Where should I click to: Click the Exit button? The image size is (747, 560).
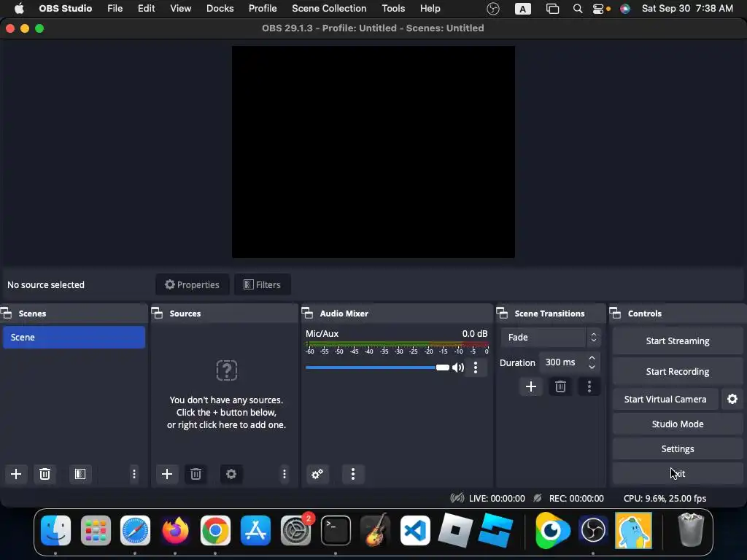tap(678, 473)
